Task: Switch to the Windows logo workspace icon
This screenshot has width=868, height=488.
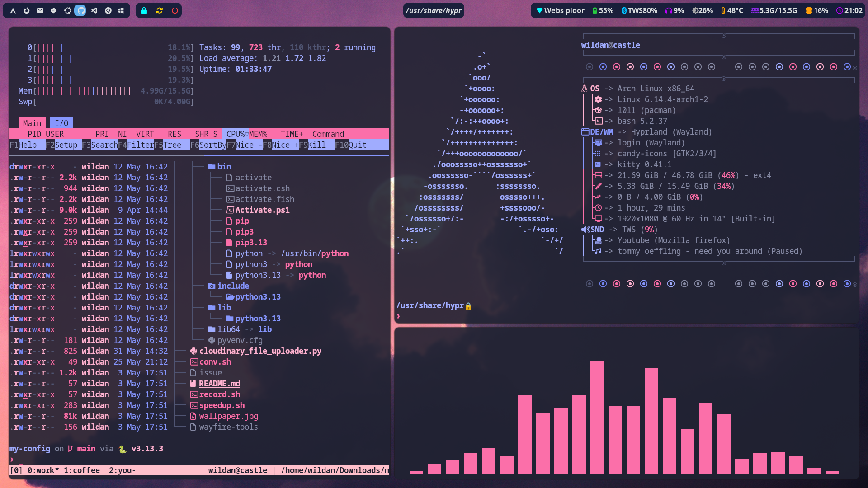Action: coord(121,10)
